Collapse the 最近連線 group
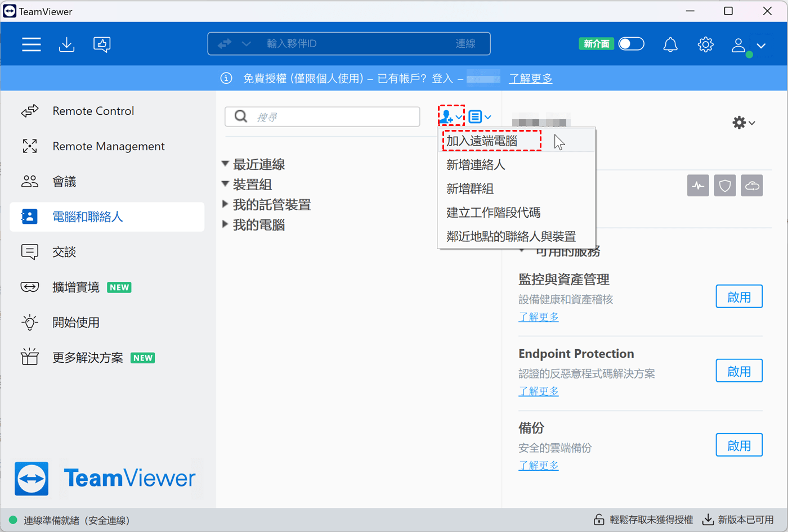 point(226,164)
